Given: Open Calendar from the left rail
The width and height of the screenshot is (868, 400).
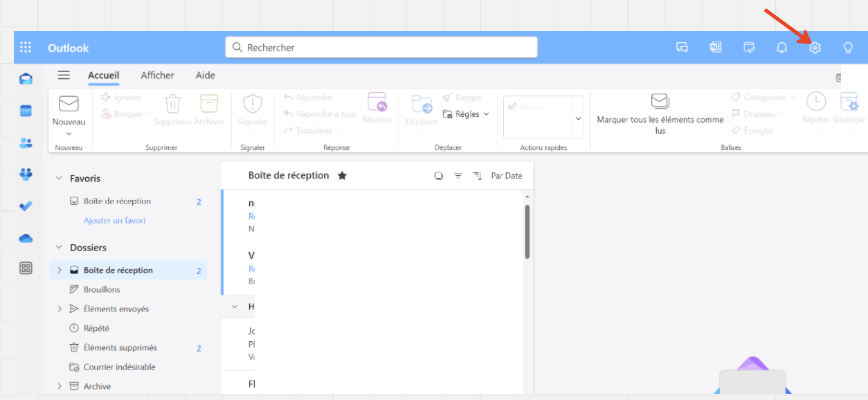Looking at the screenshot, I should (26, 111).
